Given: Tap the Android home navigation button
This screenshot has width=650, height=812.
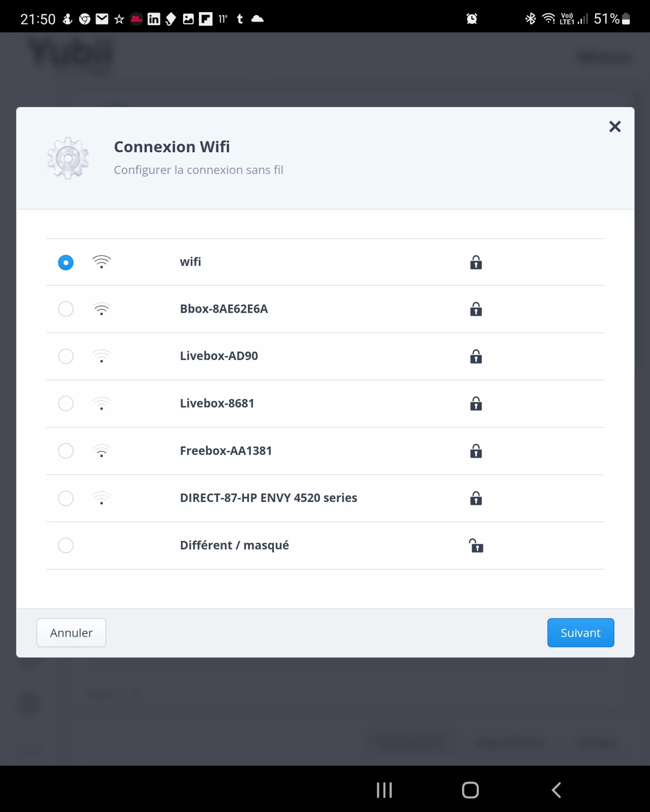Looking at the screenshot, I should (470, 790).
